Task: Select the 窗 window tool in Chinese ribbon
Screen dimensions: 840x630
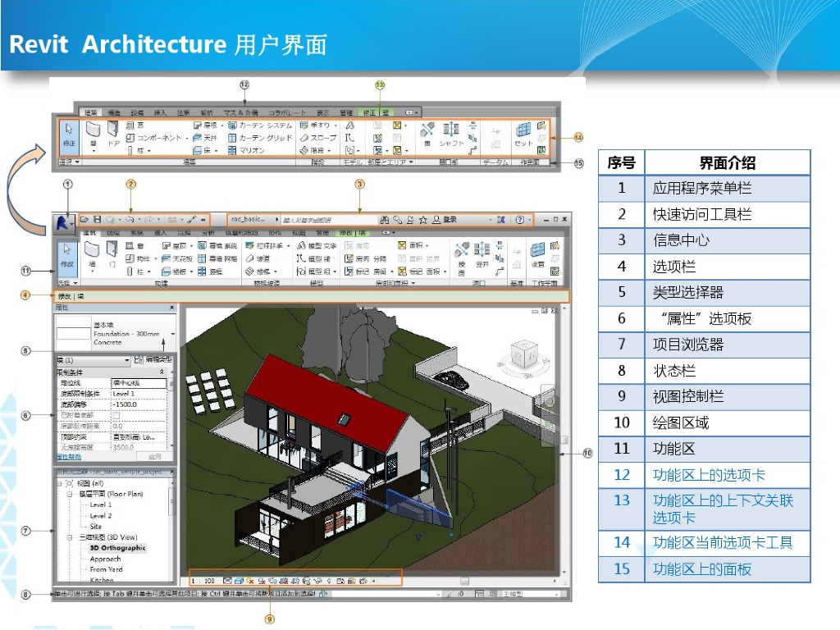Action: (x=135, y=246)
